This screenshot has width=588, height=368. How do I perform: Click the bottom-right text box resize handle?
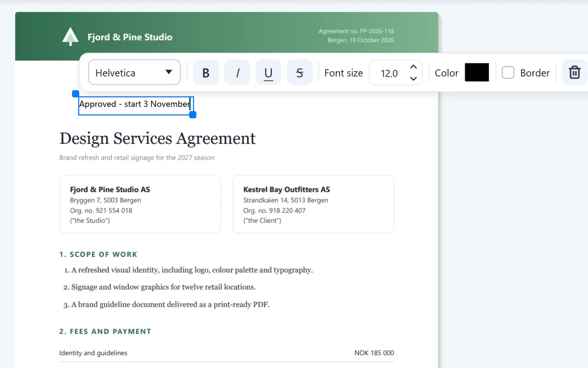pos(193,114)
